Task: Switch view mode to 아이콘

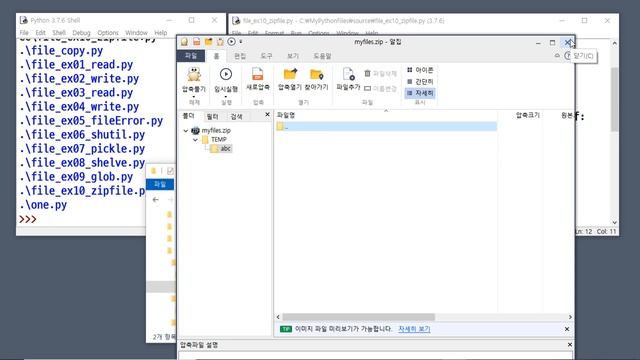Action: click(420, 70)
